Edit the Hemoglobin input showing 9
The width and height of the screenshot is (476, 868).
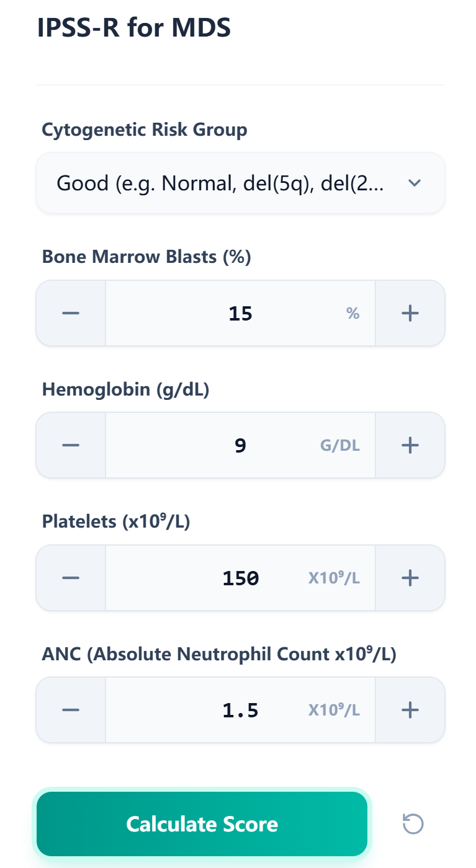[x=240, y=445]
